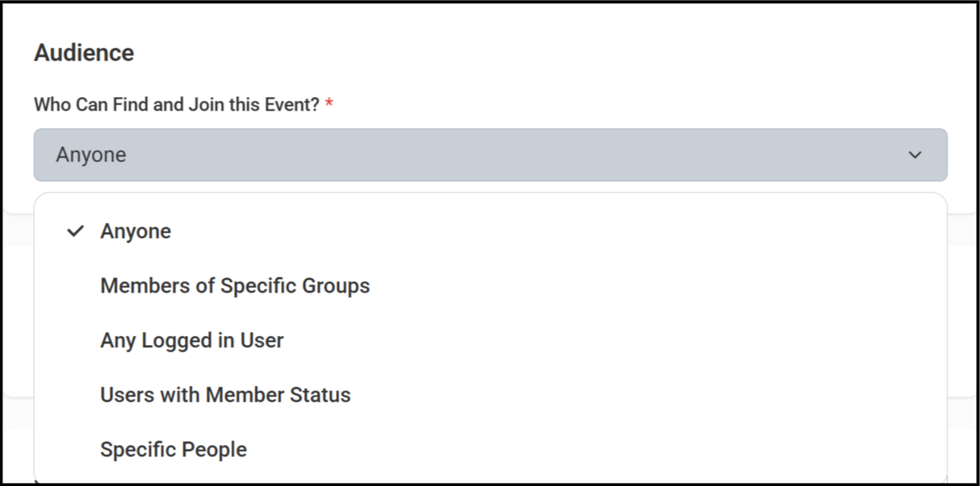Image resolution: width=980 pixels, height=486 pixels.
Task: Click the selected 'Anyone' value in combo box
Action: [x=91, y=155]
